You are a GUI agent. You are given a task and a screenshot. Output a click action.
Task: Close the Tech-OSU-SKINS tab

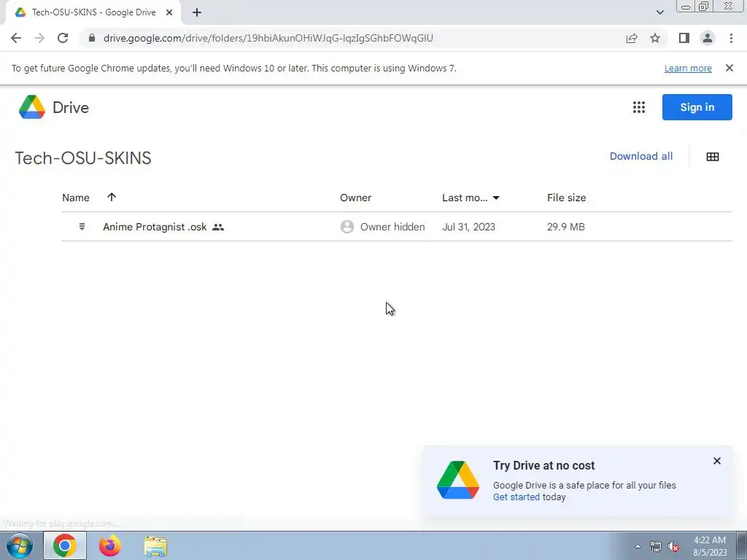169,12
